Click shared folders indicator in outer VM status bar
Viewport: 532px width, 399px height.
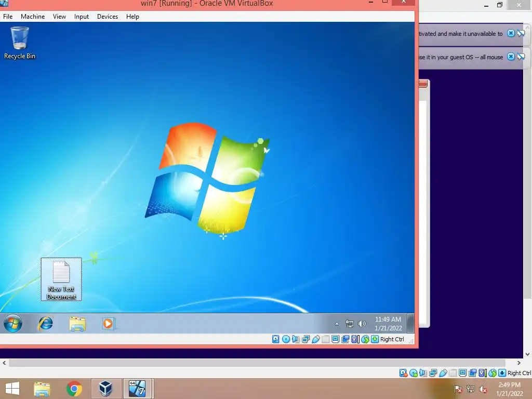[453, 373]
